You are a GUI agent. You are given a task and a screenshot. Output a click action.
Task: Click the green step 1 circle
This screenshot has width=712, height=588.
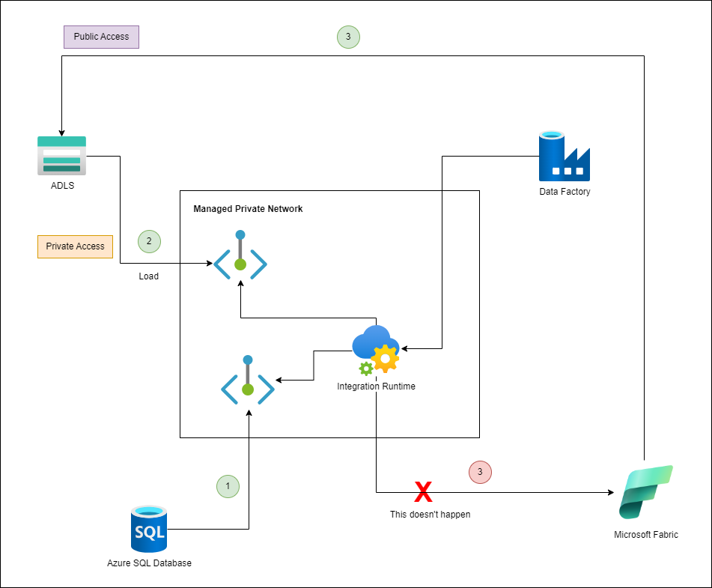(228, 486)
